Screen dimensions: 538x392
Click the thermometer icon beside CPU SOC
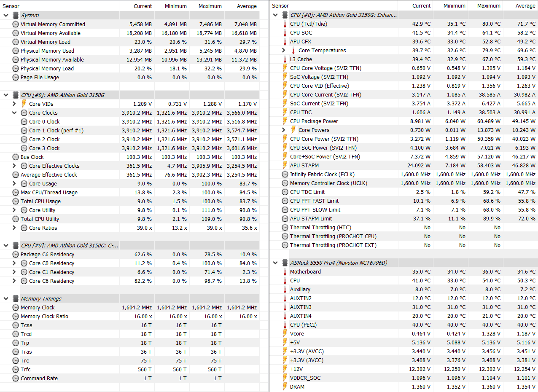[x=285, y=33]
